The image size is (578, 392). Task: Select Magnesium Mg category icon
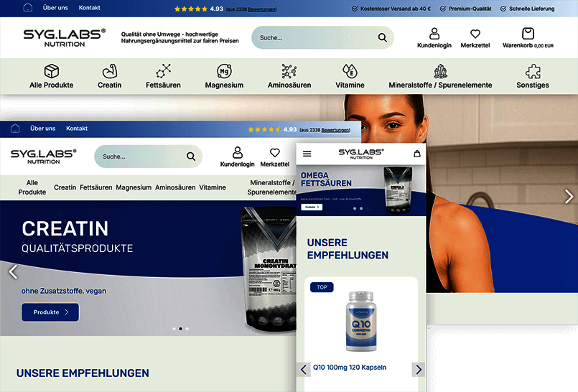224,70
